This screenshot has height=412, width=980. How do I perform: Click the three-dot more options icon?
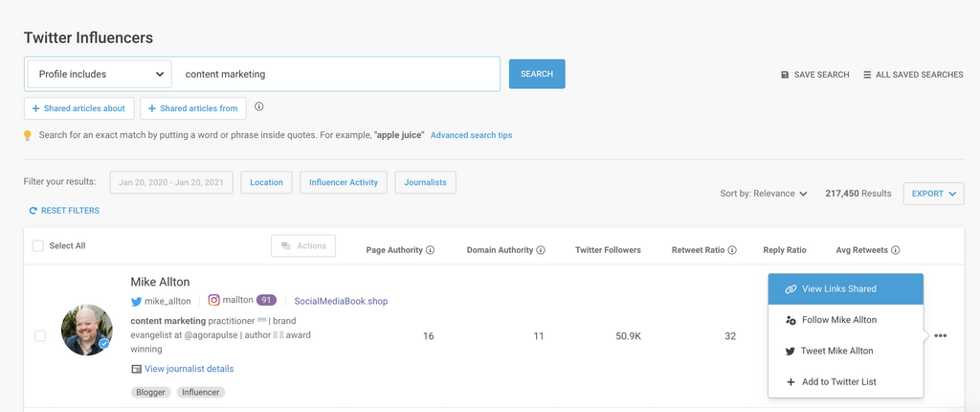tap(941, 336)
